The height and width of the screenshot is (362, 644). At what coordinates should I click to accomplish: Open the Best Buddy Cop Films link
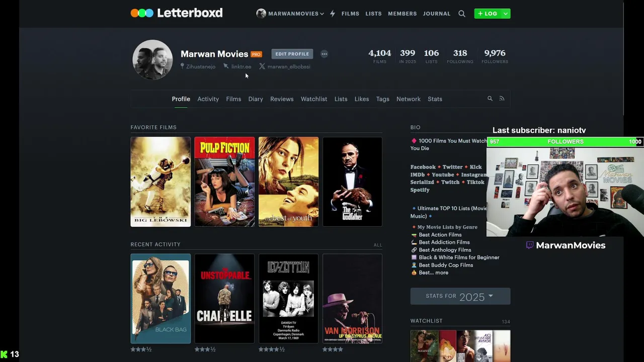(446, 265)
